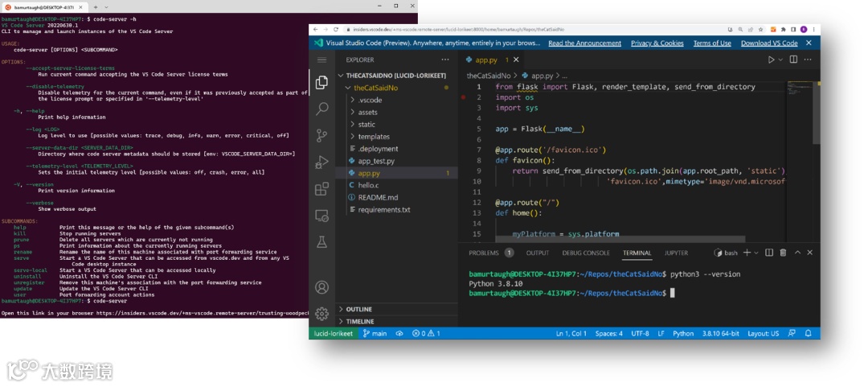The height and width of the screenshot is (387, 868).
Task: Kill the terminal with the trash icon
Action: click(x=783, y=253)
